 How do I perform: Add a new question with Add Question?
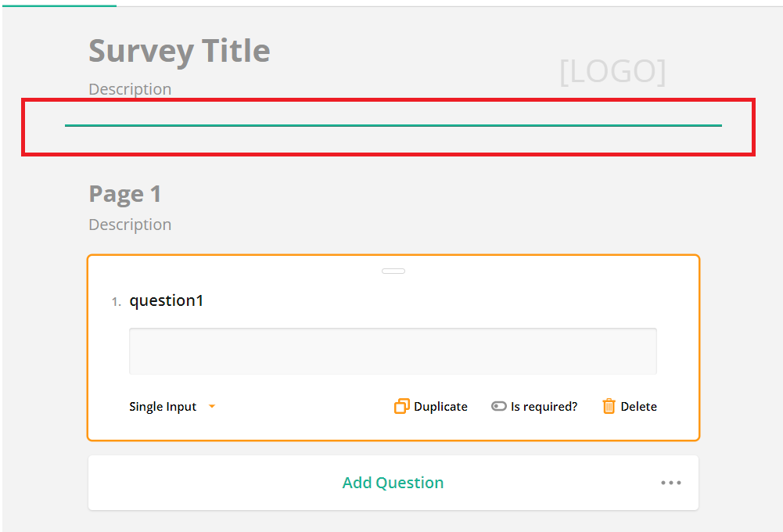393,483
